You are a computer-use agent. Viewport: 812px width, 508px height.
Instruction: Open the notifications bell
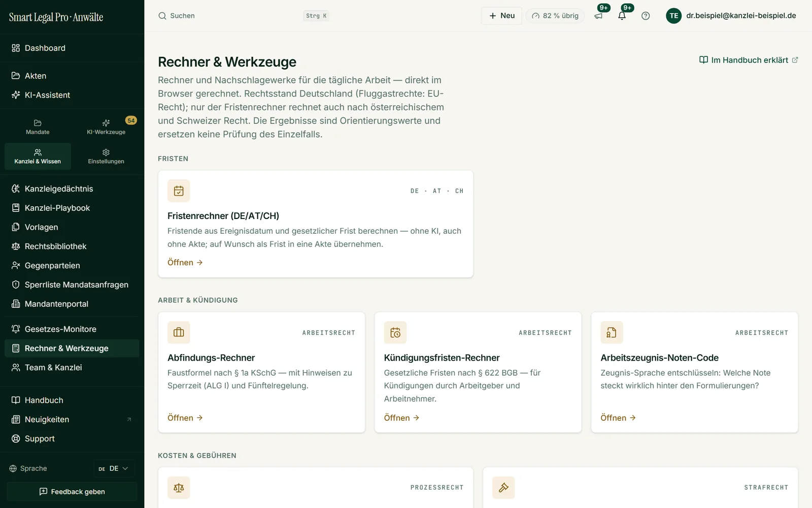622,16
